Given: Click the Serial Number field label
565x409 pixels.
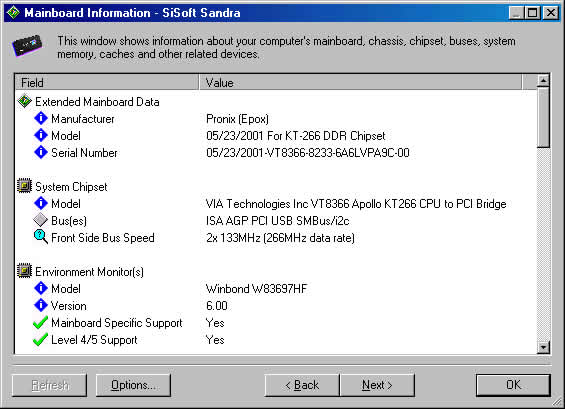Looking at the screenshot, I should click(x=84, y=153).
